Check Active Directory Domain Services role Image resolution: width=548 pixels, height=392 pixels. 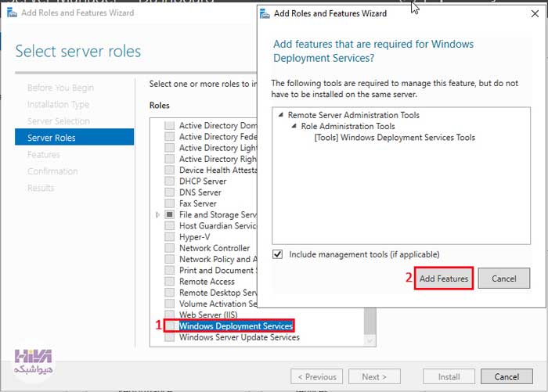[170, 125]
